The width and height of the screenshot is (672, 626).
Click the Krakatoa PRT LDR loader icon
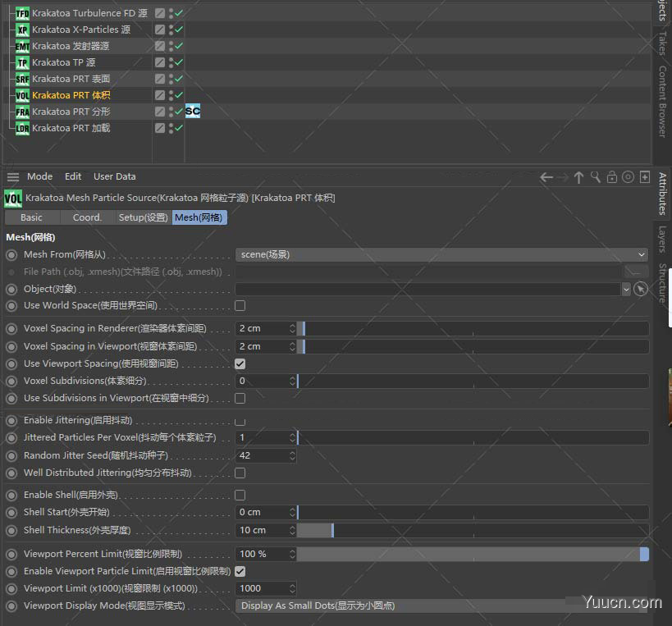tap(22, 128)
